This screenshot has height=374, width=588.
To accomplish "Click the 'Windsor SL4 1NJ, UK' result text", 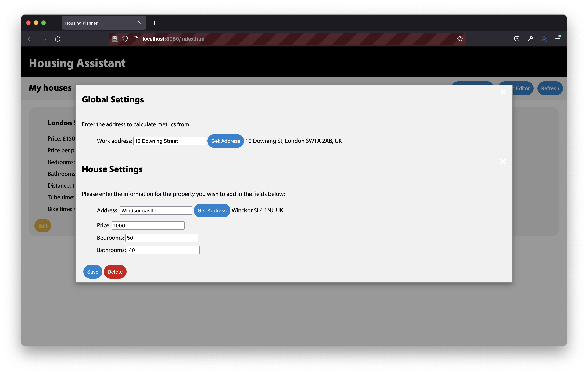I will pyautogui.click(x=257, y=210).
